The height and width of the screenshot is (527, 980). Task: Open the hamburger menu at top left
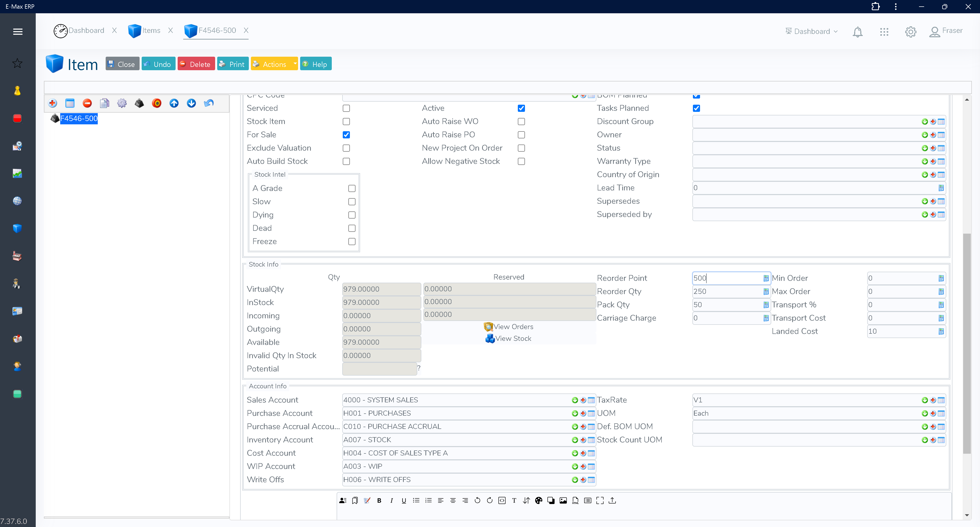18,31
